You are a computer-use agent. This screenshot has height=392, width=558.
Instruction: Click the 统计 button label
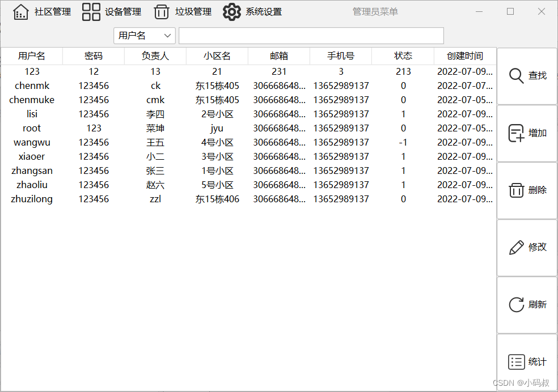pyautogui.click(x=538, y=362)
